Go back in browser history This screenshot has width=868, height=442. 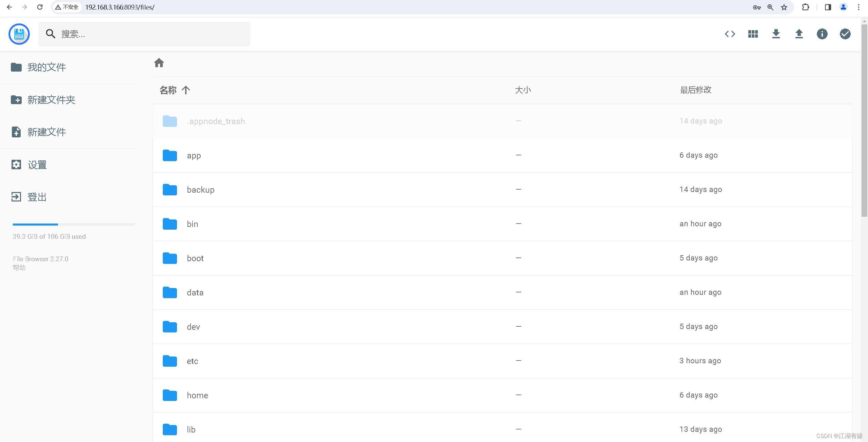click(x=9, y=7)
